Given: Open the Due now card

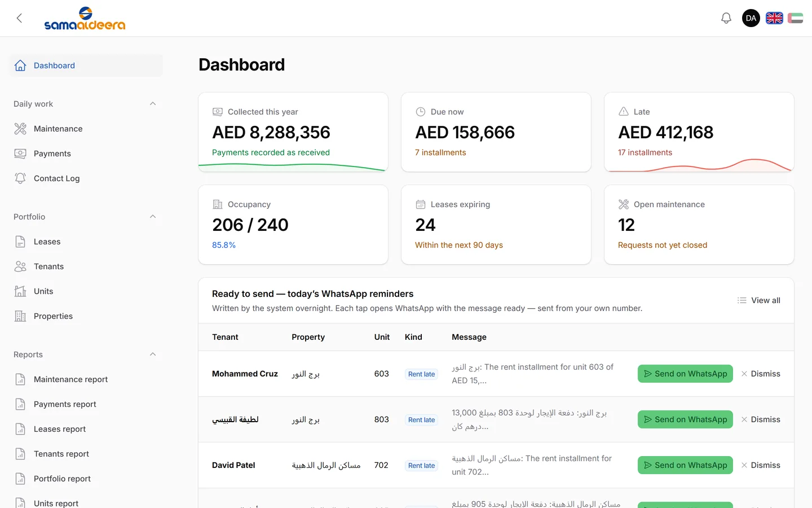Looking at the screenshot, I should (x=496, y=132).
